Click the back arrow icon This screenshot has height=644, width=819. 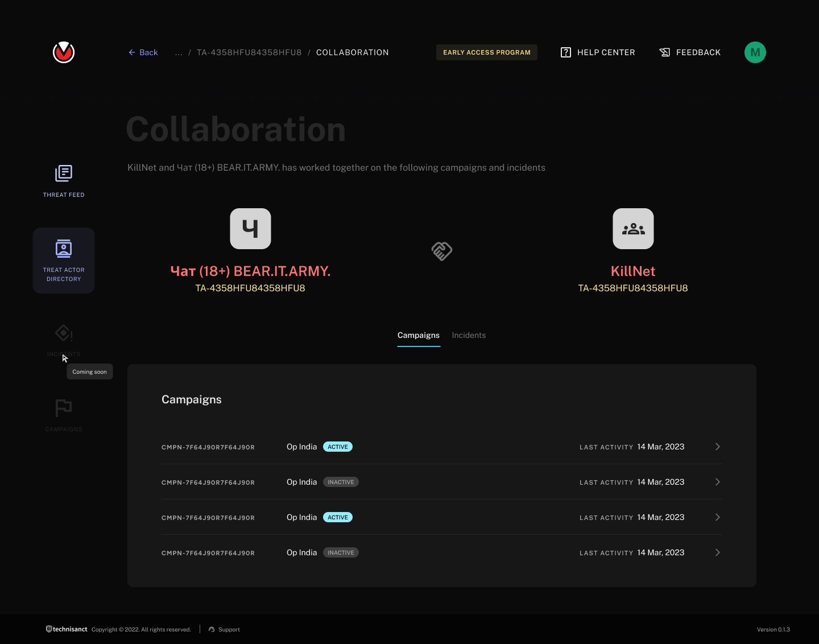[132, 52]
